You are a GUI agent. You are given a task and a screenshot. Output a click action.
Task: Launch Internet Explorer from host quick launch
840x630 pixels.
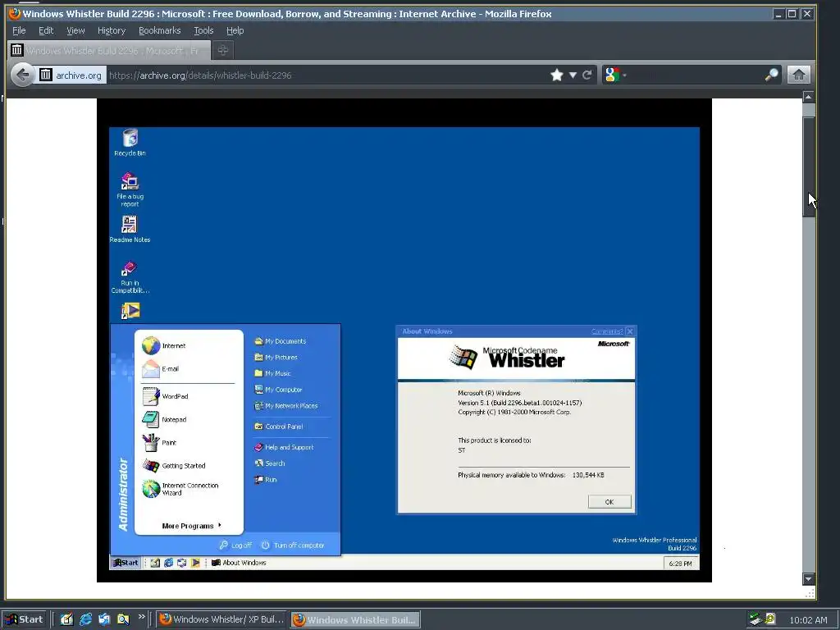tap(85, 619)
